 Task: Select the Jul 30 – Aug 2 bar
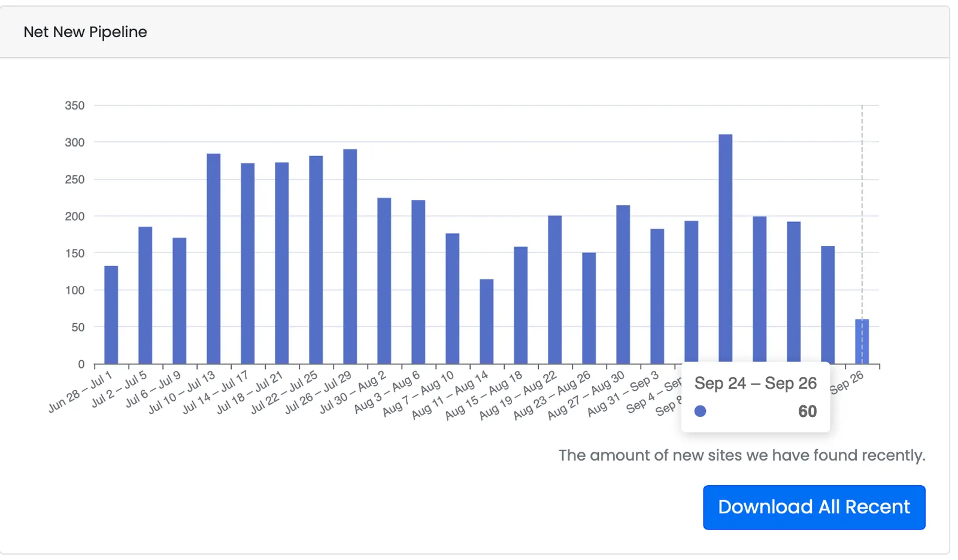pyautogui.click(x=384, y=281)
